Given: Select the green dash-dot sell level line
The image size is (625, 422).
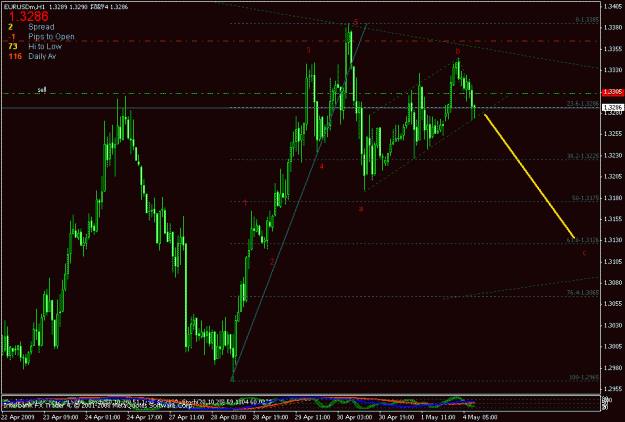Looking at the screenshot, I should [301, 94].
